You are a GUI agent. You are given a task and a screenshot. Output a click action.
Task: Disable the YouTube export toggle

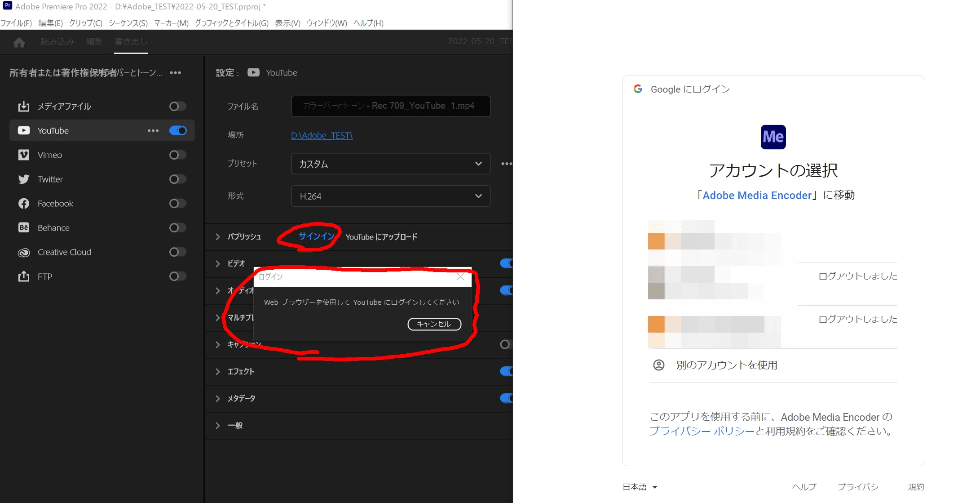pyautogui.click(x=178, y=131)
